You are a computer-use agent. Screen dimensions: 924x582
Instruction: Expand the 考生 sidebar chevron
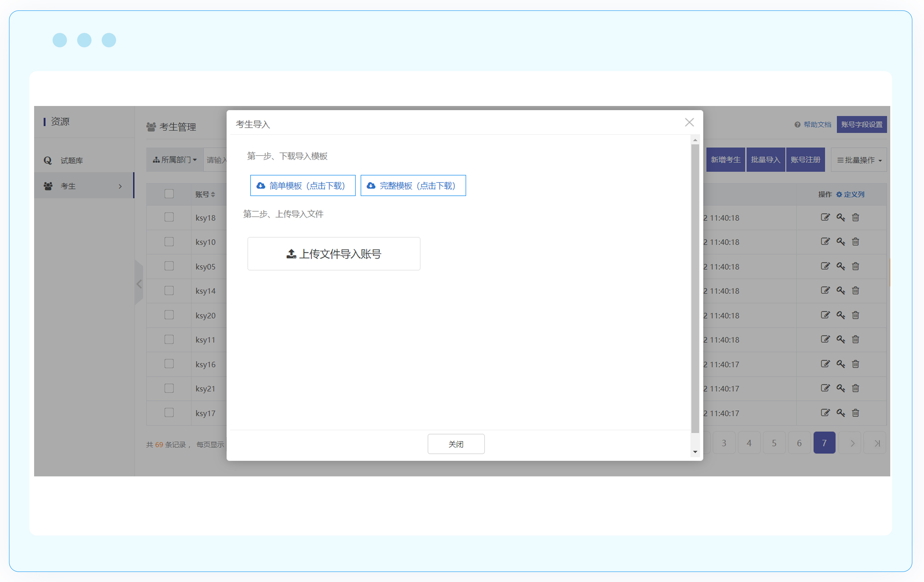(x=120, y=186)
